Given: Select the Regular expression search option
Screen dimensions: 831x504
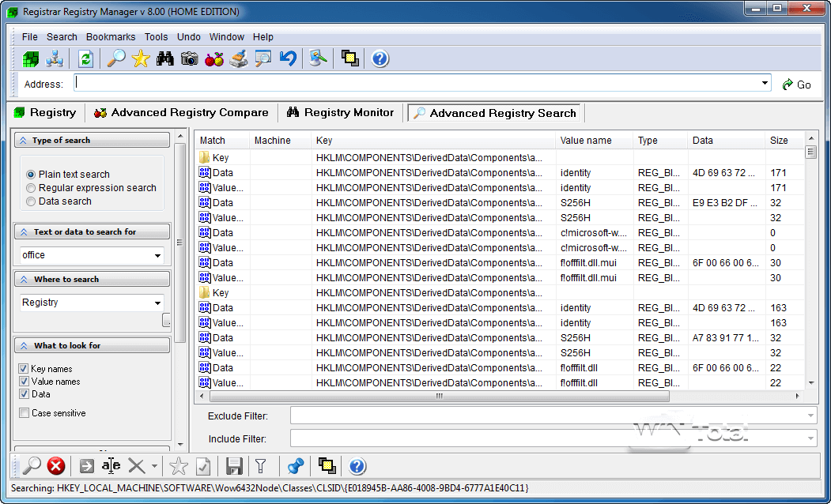Looking at the screenshot, I should tap(32, 188).
